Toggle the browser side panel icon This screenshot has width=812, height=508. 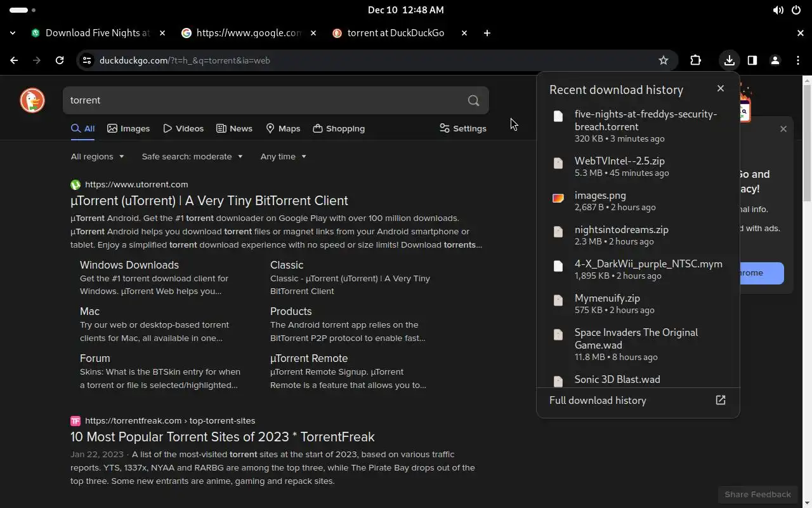(x=752, y=60)
